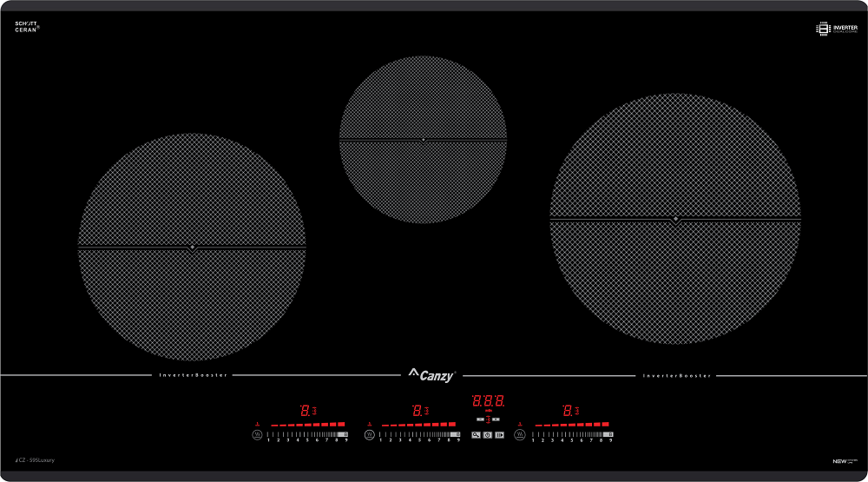This screenshot has width=868, height=482.
Task: Click the NEW badge in bottom corner
Action: (845, 461)
